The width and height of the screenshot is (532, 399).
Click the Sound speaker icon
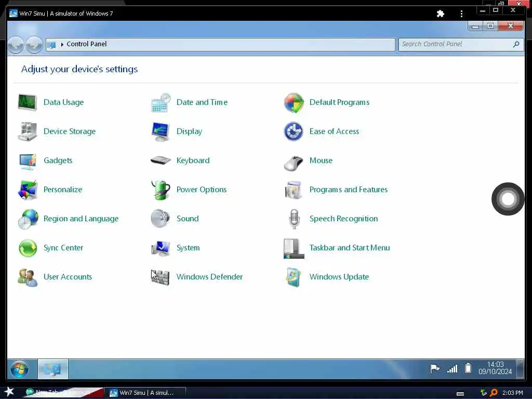point(160,219)
